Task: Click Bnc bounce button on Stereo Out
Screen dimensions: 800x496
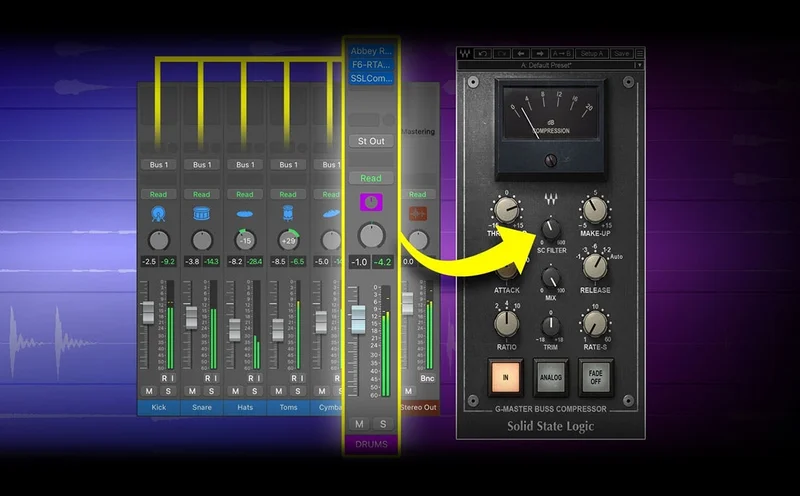Action: 427,378
